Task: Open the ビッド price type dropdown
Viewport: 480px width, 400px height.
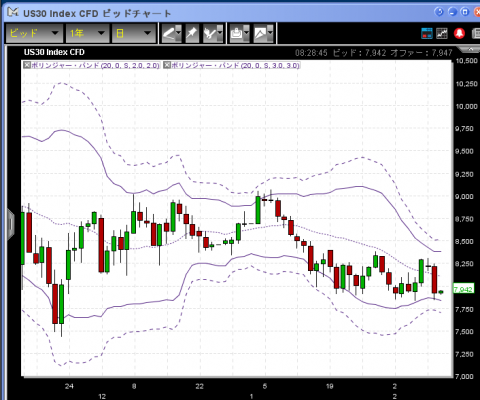Action: click(34, 33)
